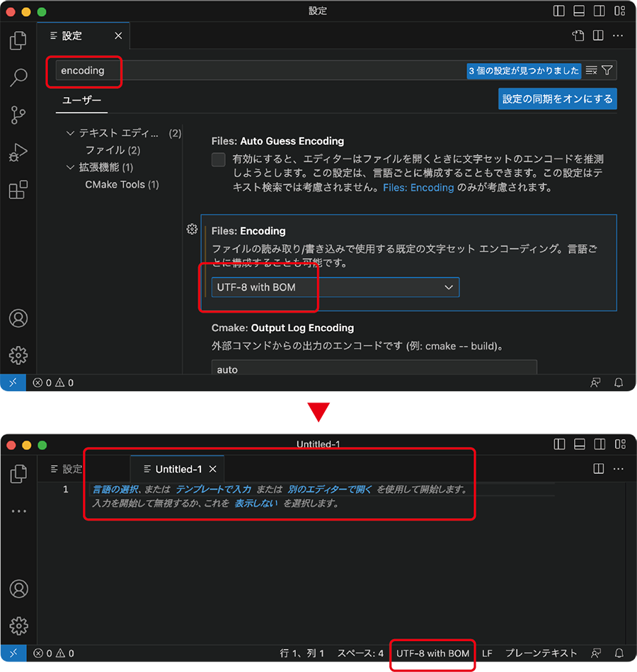Toggle the bottom panel layout icon

tap(579, 11)
